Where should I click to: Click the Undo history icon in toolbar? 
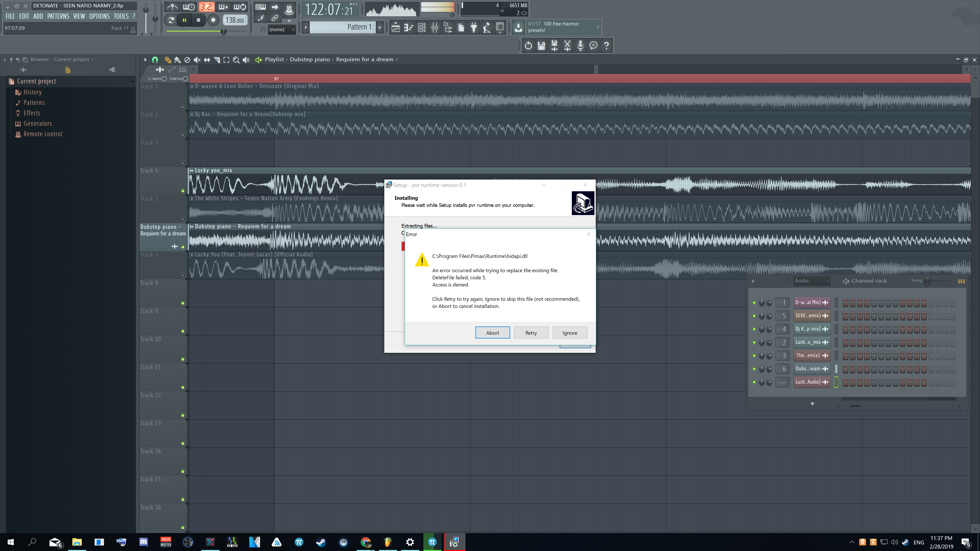point(529,46)
